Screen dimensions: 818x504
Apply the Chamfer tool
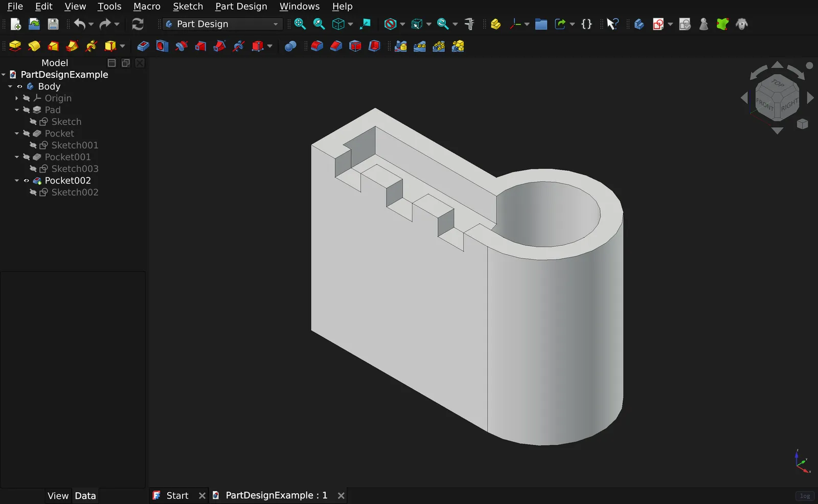coord(336,47)
